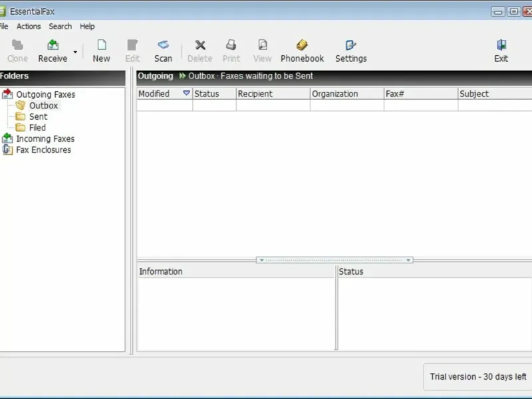Select the Sent folder

click(39, 117)
